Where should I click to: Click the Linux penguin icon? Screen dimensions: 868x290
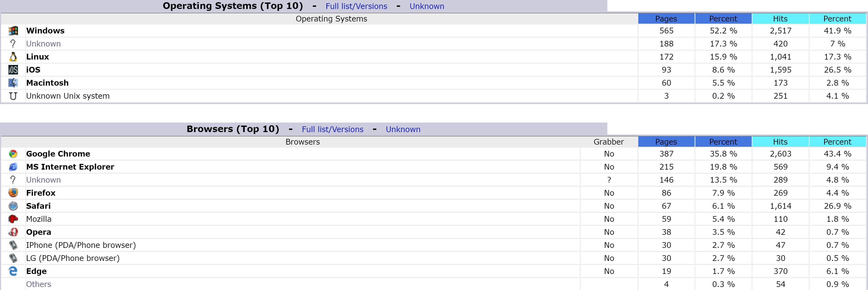pyautogui.click(x=13, y=57)
